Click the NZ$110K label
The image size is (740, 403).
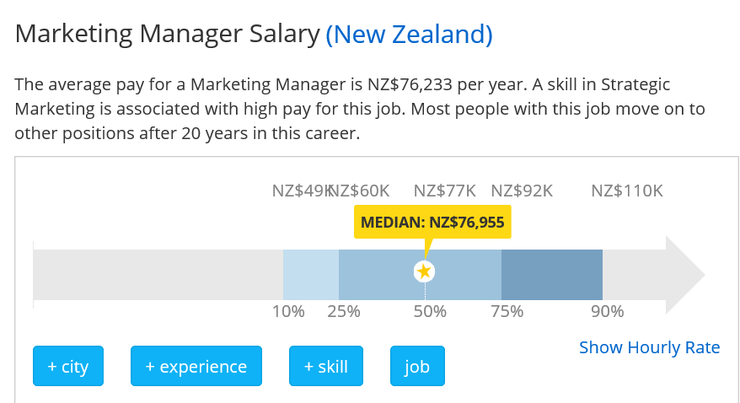point(627,191)
